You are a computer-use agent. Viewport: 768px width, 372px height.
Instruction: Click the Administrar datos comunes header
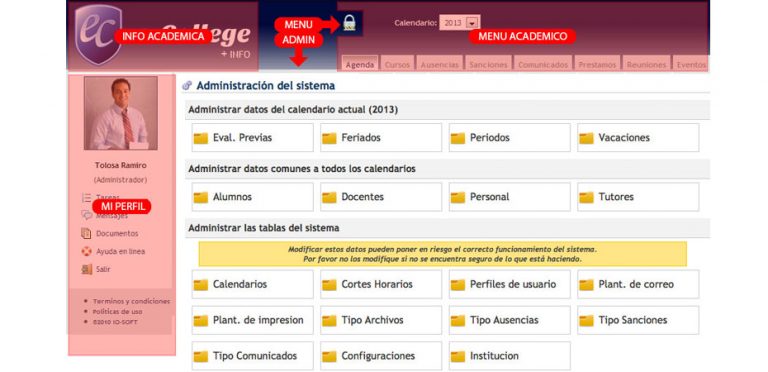coord(448,168)
